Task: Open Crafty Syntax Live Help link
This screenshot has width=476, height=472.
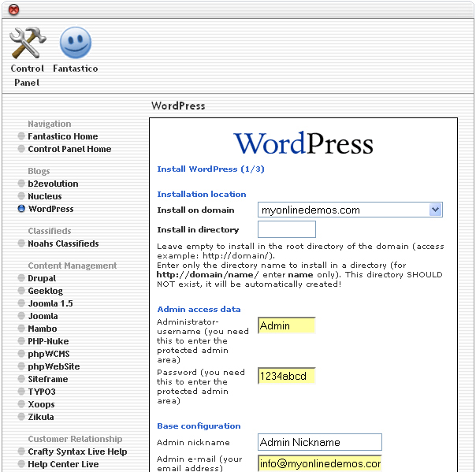Action: [77, 452]
